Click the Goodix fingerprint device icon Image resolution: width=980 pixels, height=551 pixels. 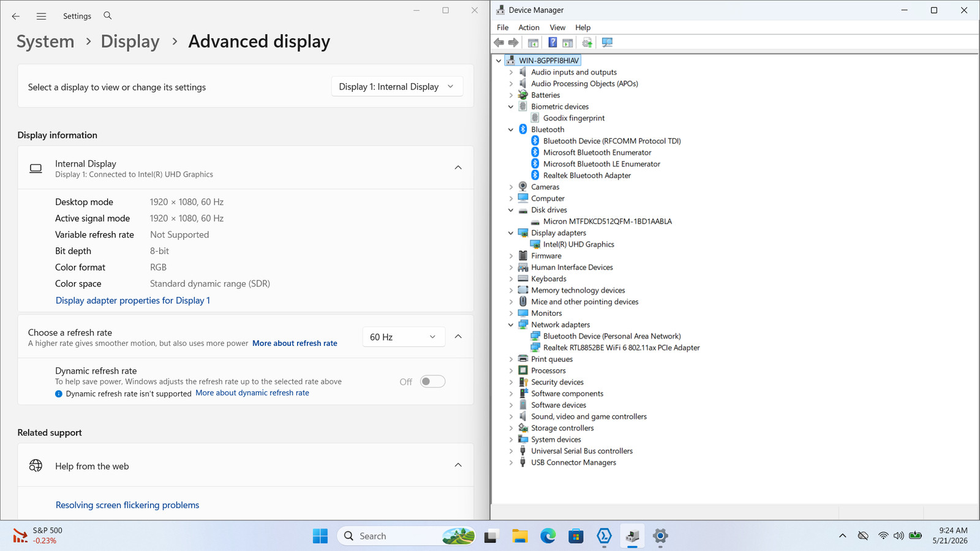pyautogui.click(x=535, y=118)
